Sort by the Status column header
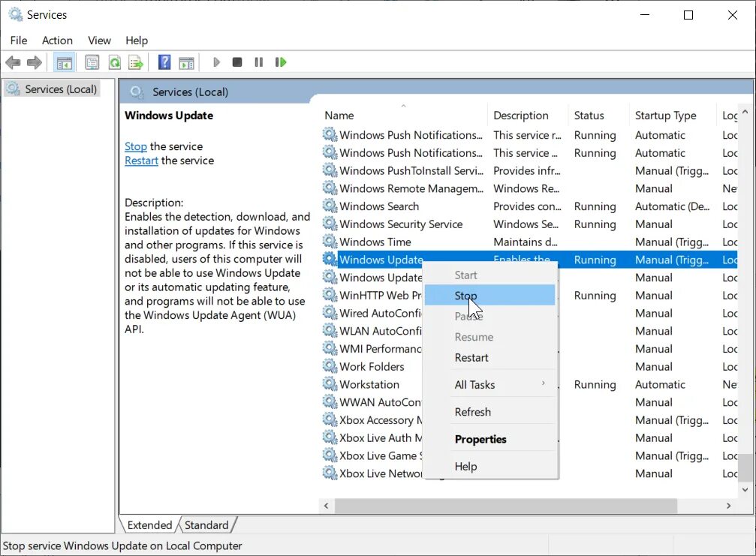Image resolution: width=756 pixels, height=556 pixels. [x=599, y=115]
